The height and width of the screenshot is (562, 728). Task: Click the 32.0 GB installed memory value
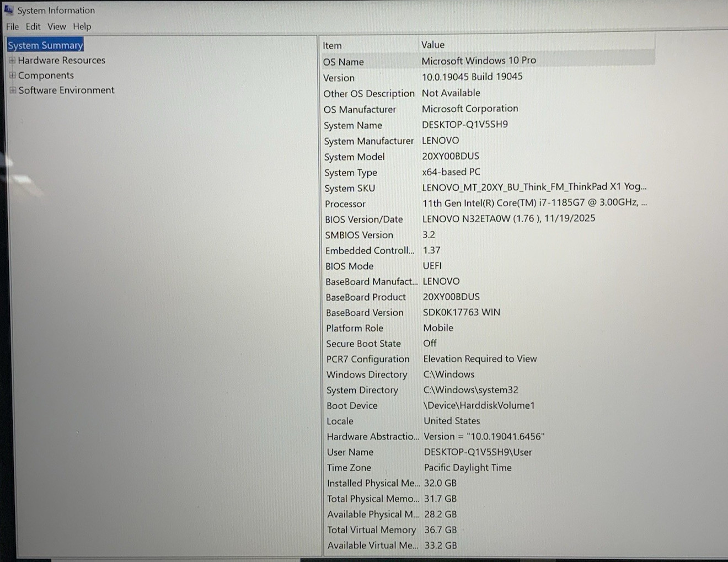(440, 483)
